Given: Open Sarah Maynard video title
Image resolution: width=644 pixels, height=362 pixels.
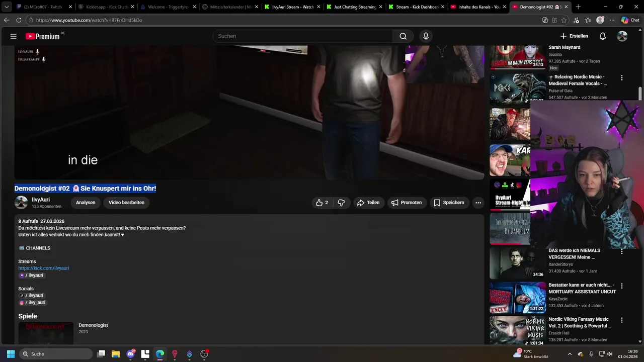Looking at the screenshot, I should point(565,47).
